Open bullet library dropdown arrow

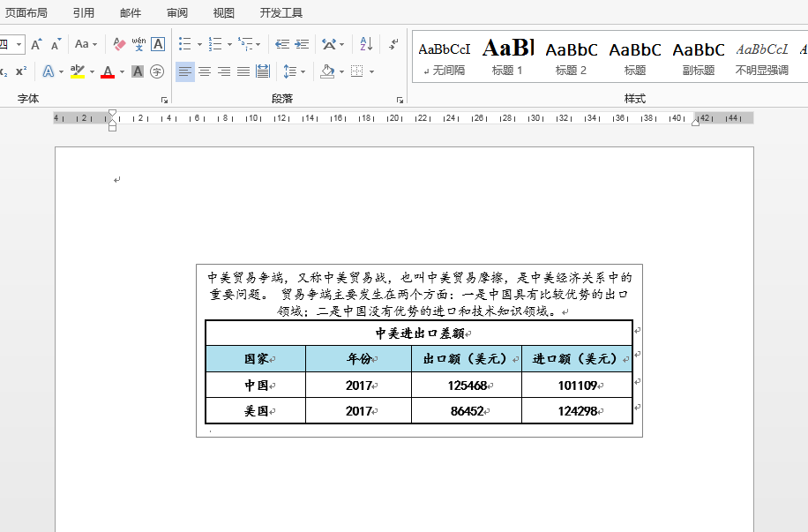click(199, 44)
